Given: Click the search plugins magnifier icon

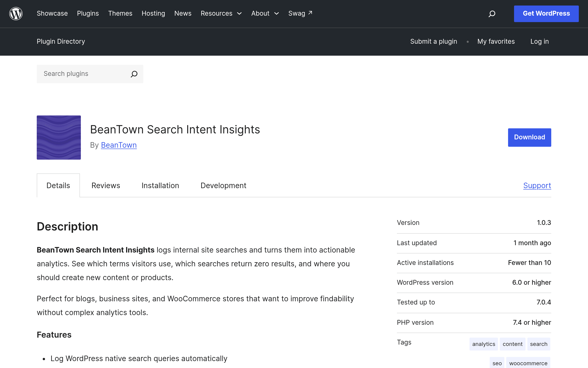Looking at the screenshot, I should (x=134, y=74).
